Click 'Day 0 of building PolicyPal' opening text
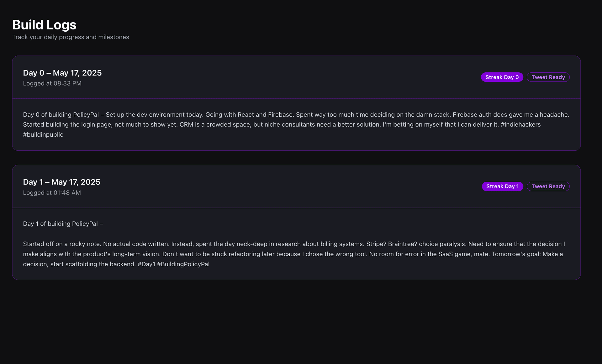602x364 pixels. (61, 115)
